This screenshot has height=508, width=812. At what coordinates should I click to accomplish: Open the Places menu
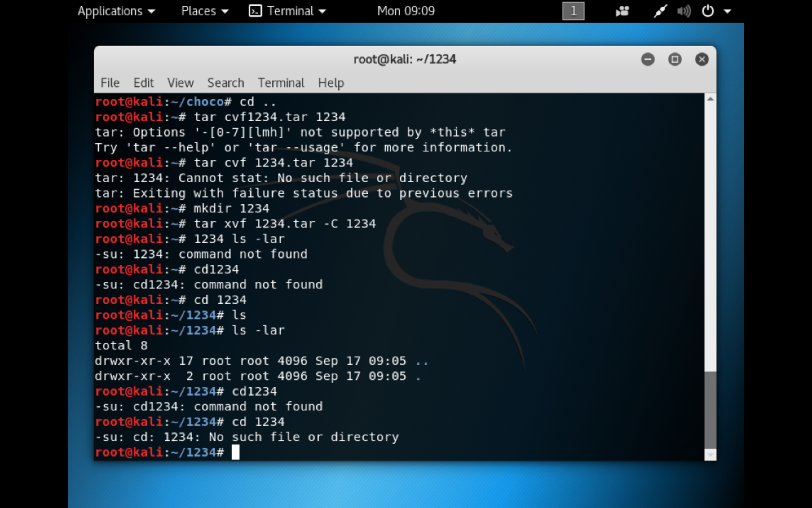(205, 11)
